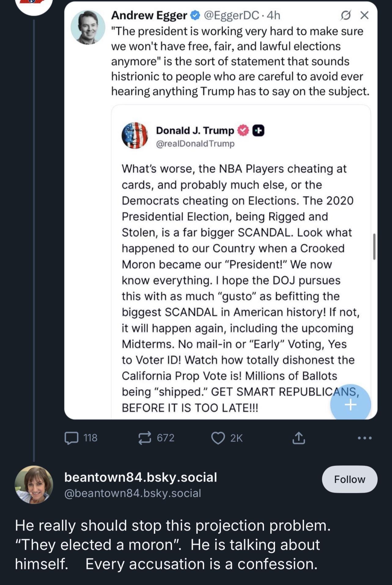
Task: Like the post with heart icon
Action: coord(218,438)
